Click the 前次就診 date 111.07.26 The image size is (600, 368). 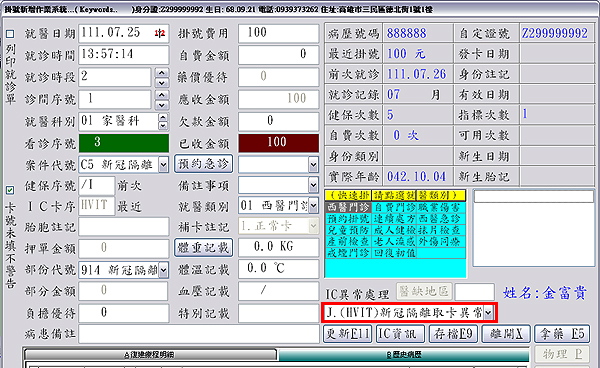[x=417, y=74]
